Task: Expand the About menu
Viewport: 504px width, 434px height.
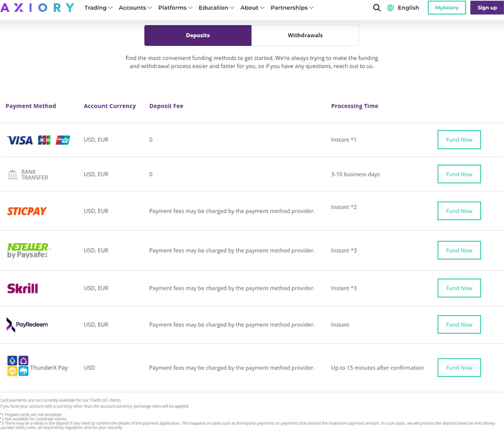Action: [253, 8]
